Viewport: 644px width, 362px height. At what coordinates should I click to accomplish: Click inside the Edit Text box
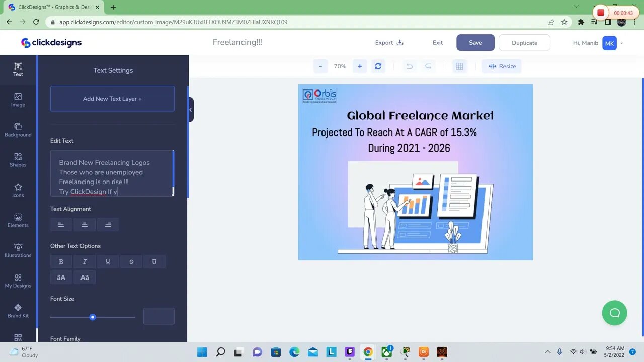pyautogui.click(x=112, y=173)
